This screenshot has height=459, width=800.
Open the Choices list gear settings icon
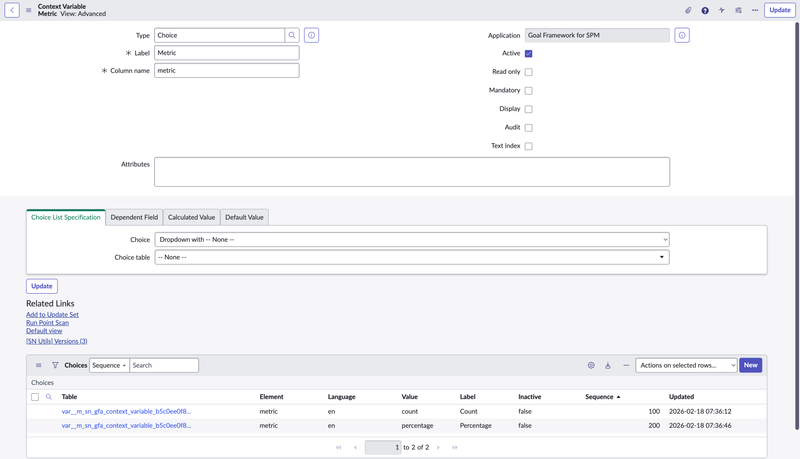[x=591, y=366]
